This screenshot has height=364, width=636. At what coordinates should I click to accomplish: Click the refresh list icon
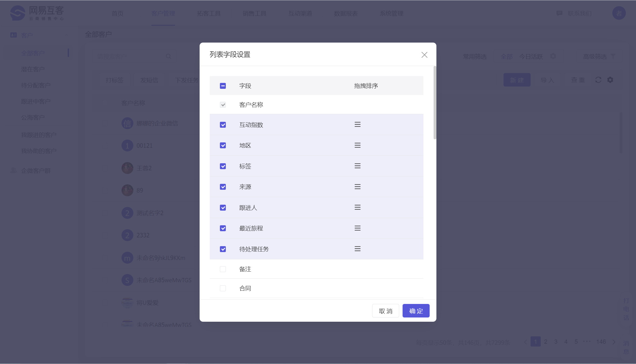point(598,80)
